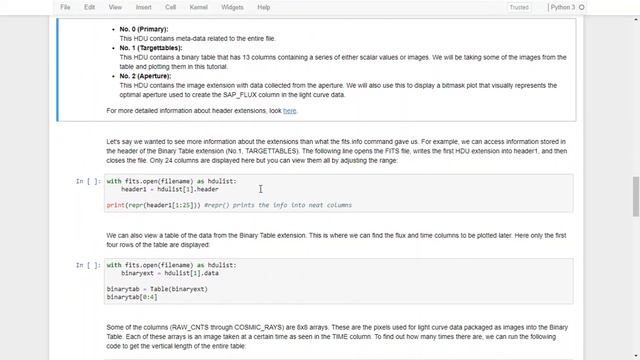This screenshot has height=360, width=640.
Task: Open the File menu
Action: (x=65, y=7)
